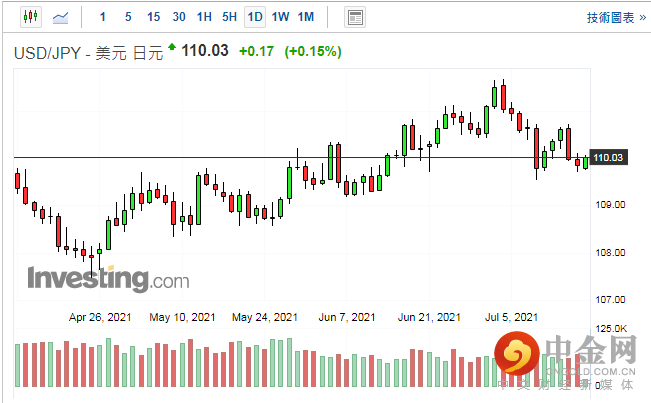The image size is (651, 403).
Task: Switch to area line chart type
Action: [61, 17]
